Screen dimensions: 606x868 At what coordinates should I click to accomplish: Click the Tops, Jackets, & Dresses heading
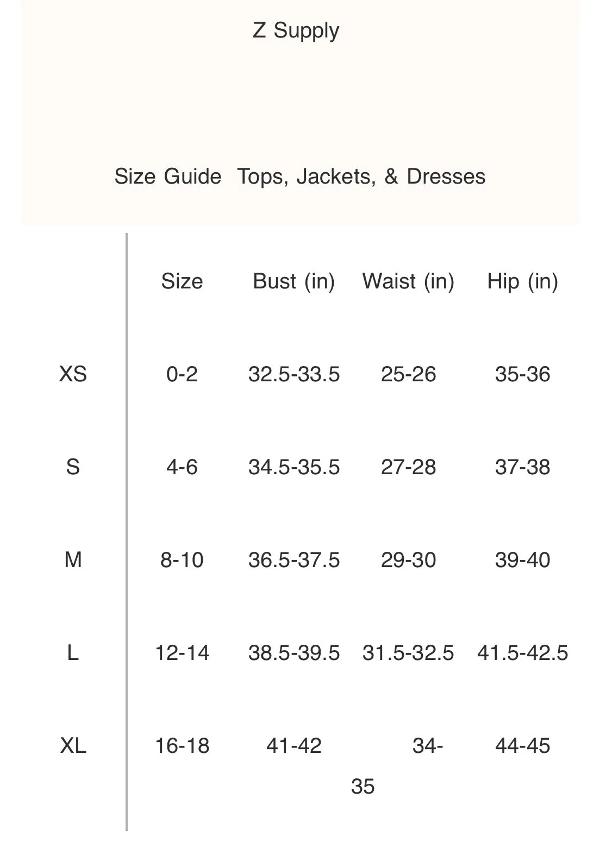tap(361, 177)
